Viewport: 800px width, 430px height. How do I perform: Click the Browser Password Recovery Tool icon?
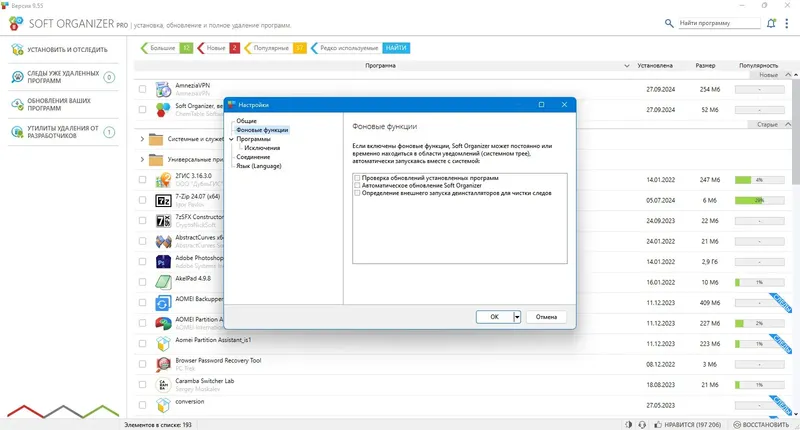point(163,364)
